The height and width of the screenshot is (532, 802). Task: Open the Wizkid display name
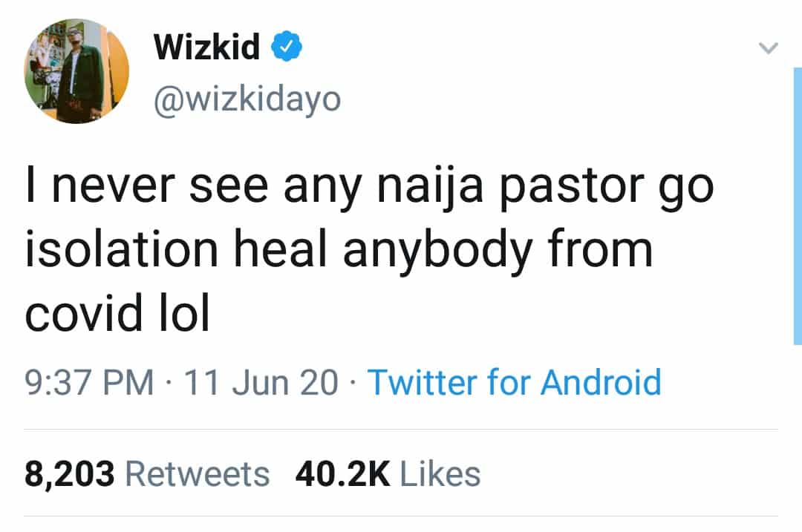click(207, 48)
